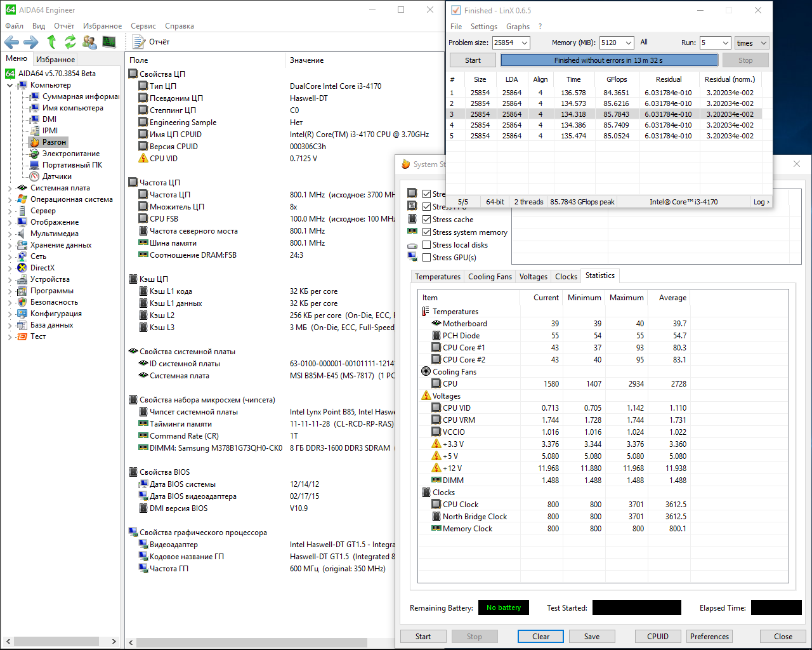The image size is (812, 650).
Task: Click the Forward arrow in AIDA64 toolbar
Action: [31, 43]
